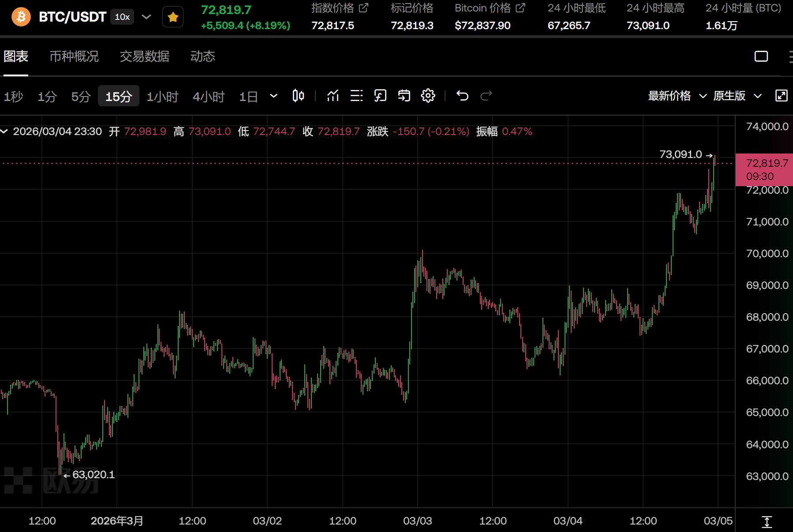
Task: Open the technical indicators icon
Action: pyautogui.click(x=333, y=96)
